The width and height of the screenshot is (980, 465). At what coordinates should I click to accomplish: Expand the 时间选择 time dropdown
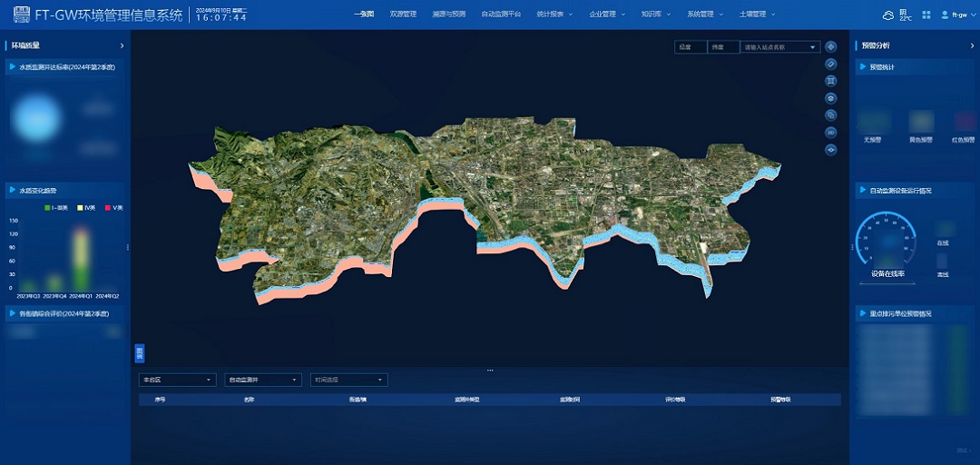click(x=349, y=380)
